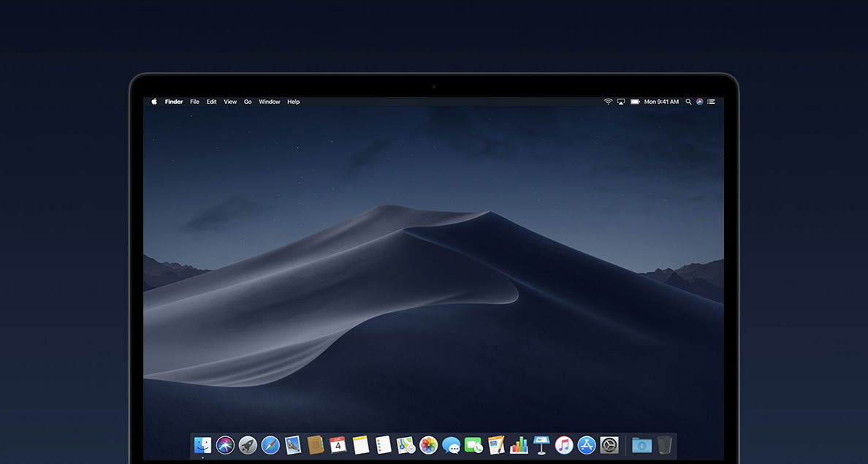This screenshot has width=868, height=464.
Task: Launch Siri from the Dock
Action: (x=225, y=445)
